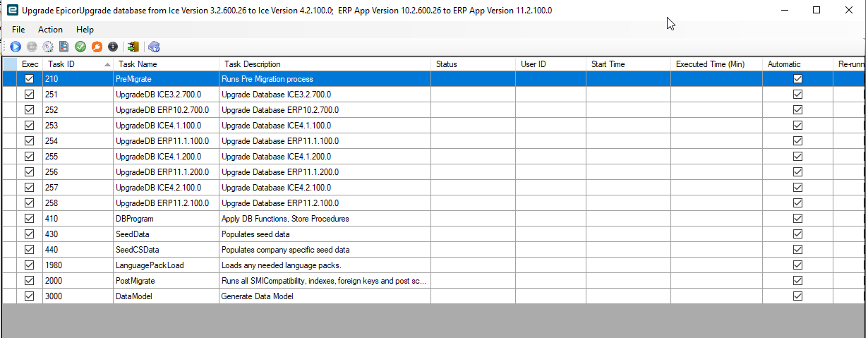Image resolution: width=868 pixels, height=338 pixels.
Task: Toggle Automatic checkbox for task 256 row
Action: coord(797,172)
